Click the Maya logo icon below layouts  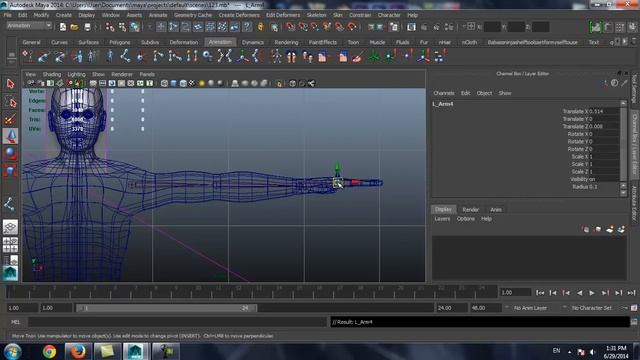click(x=10, y=273)
